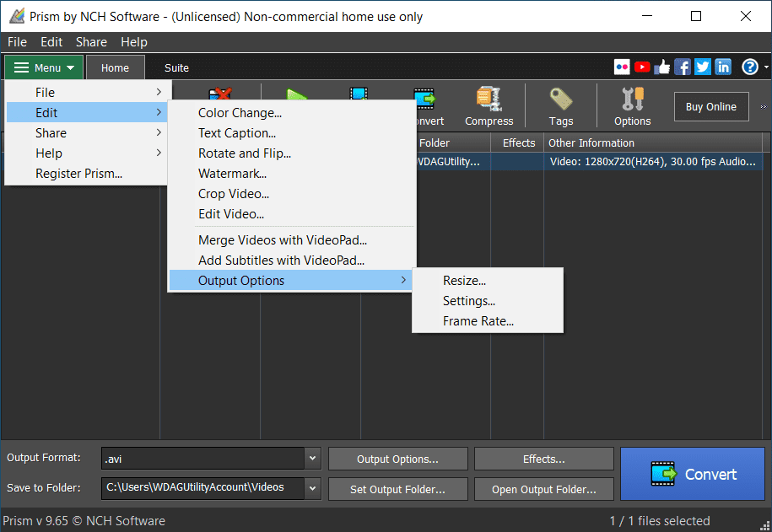This screenshot has width=772, height=532.
Task: Open the green Menu dropdown button
Action: click(x=44, y=68)
